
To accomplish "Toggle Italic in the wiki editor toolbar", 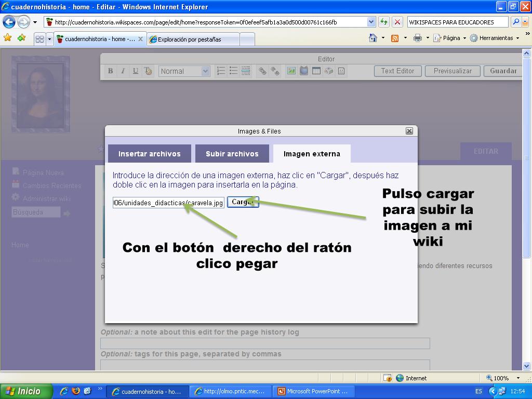I will click(123, 71).
